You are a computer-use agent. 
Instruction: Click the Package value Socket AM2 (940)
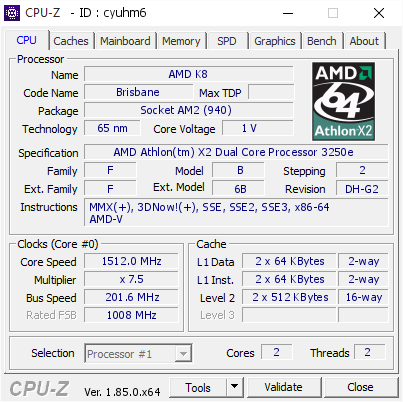pos(189,110)
